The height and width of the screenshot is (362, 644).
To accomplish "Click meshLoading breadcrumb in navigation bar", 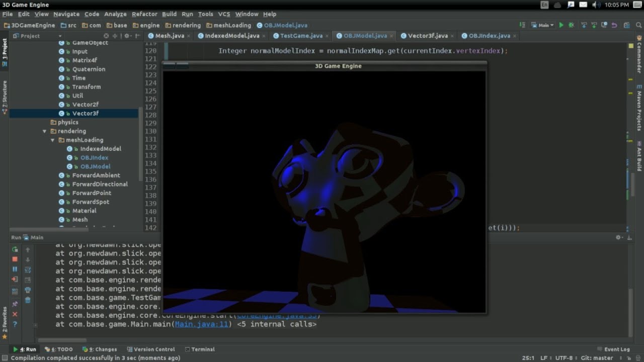I will 232,25.
